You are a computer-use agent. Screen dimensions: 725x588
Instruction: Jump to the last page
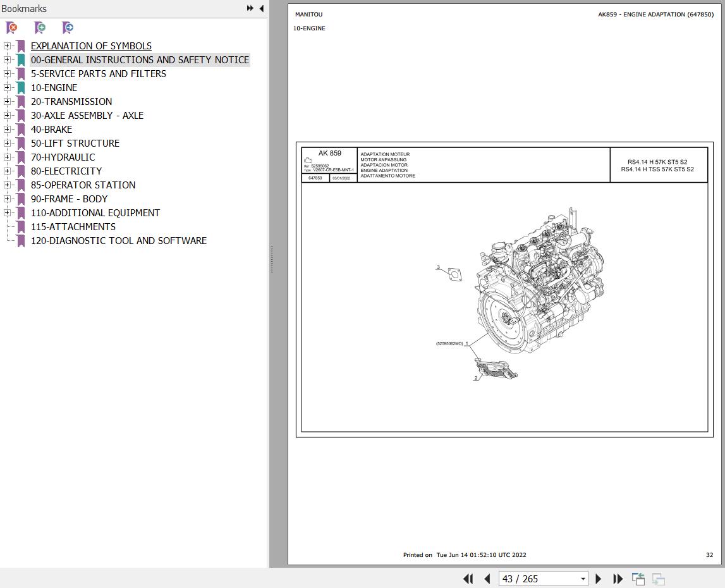618,579
